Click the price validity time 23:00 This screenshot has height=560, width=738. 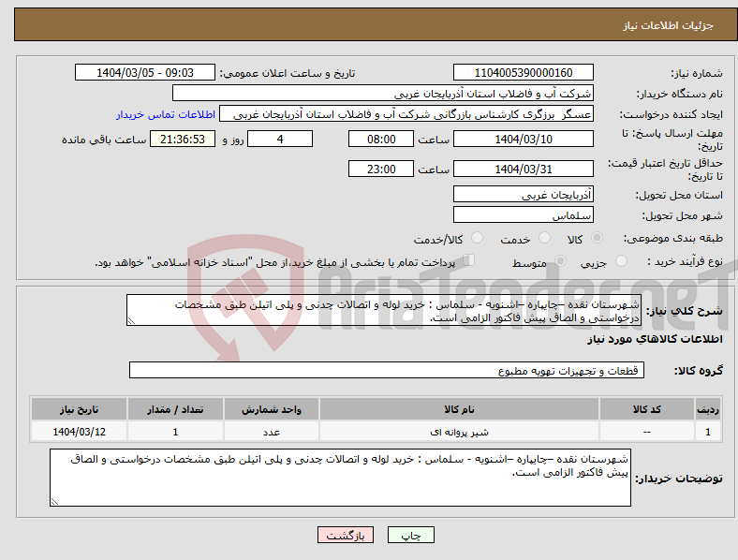[x=381, y=169]
